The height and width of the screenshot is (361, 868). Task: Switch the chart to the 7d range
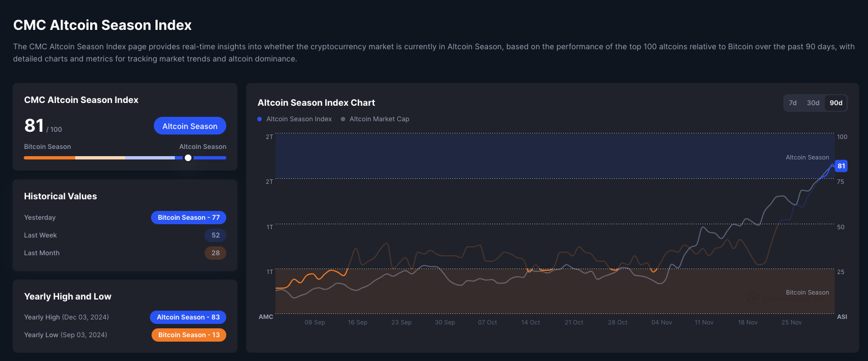pyautogui.click(x=793, y=103)
